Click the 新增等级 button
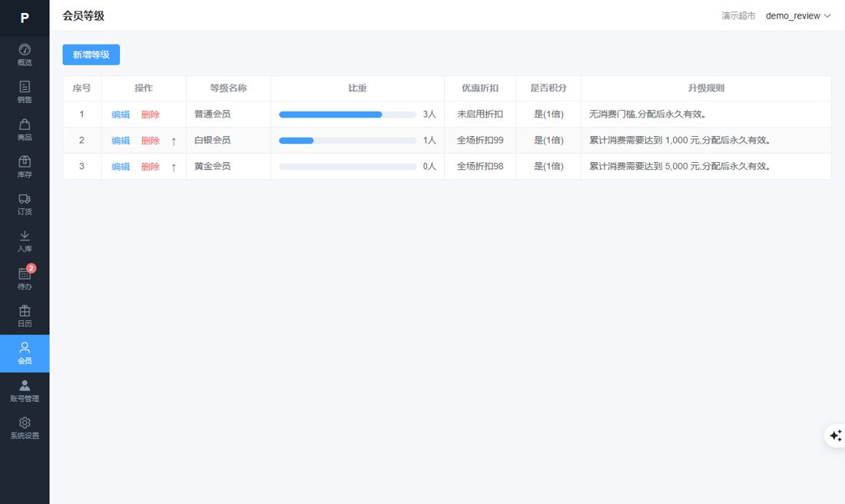This screenshot has width=845, height=504. 91,55
